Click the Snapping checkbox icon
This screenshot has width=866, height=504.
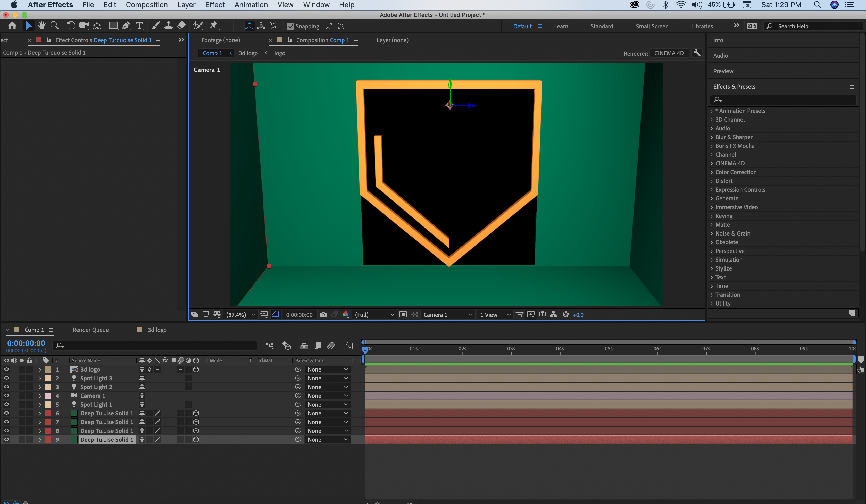(x=290, y=26)
